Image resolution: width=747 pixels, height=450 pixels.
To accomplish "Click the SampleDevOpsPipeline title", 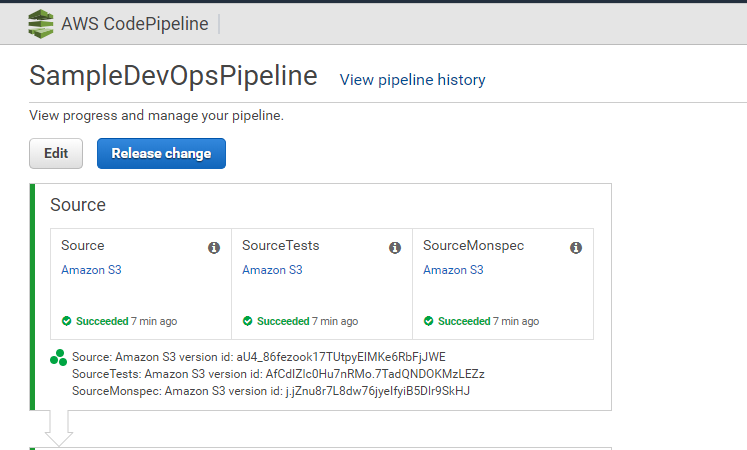I will (x=173, y=77).
